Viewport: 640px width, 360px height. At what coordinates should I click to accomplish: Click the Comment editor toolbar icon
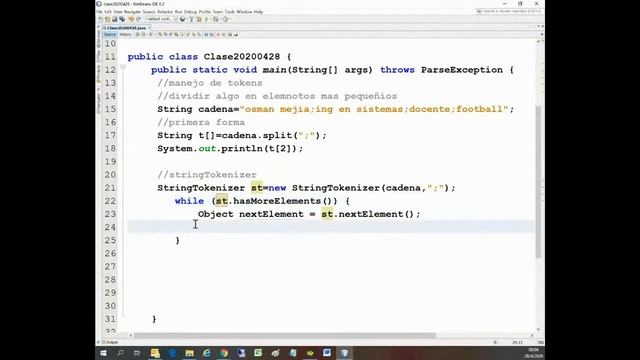coord(230,35)
